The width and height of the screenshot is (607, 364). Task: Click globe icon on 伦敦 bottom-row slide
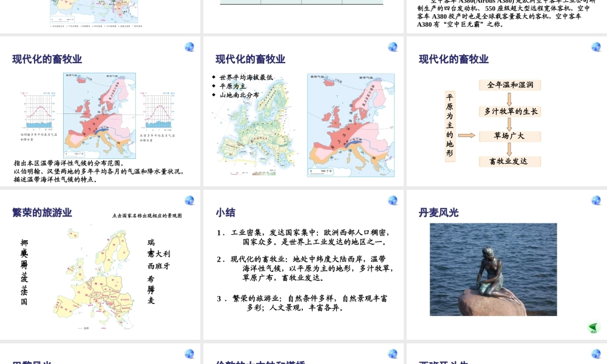[393, 354]
